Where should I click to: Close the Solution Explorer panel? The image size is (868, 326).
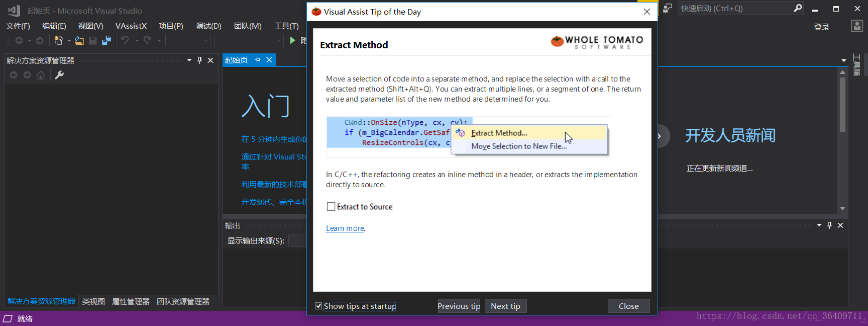pyautogui.click(x=210, y=60)
